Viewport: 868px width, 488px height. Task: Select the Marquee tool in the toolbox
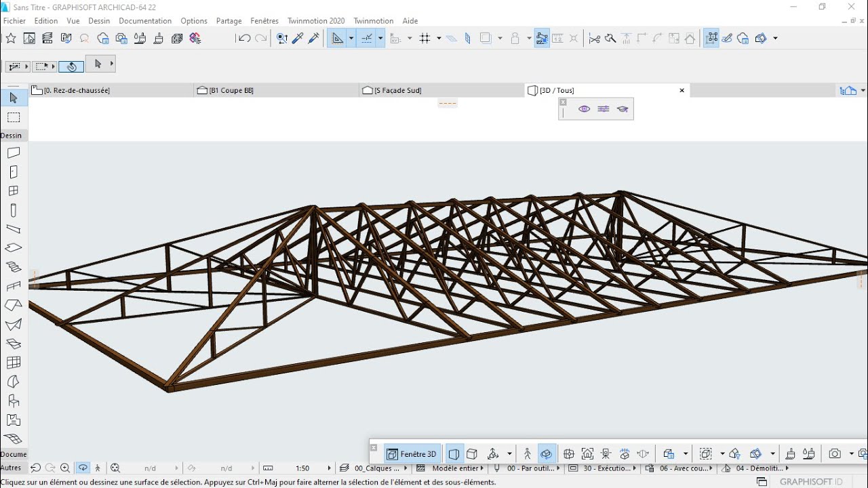[14, 117]
